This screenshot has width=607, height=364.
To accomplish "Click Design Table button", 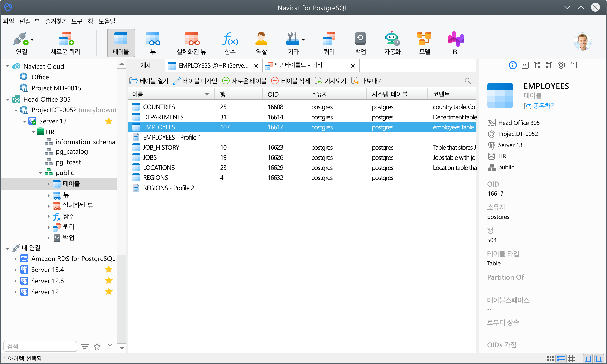I will [195, 81].
